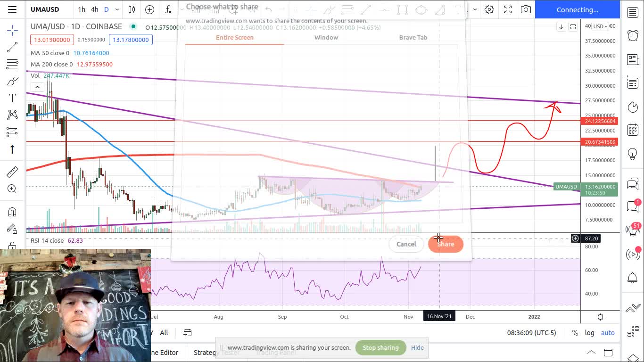644x362 pixels.
Task: Select the All date range
Action: [164, 333]
